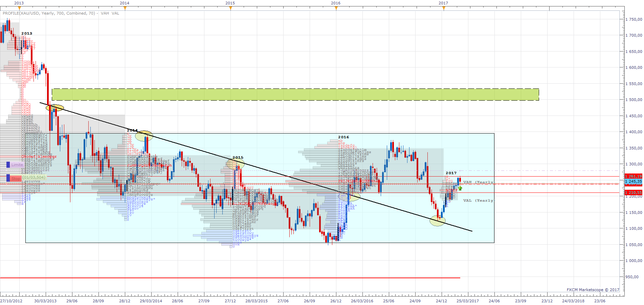Click the 24/03/2018 date axis label
This screenshot has width=644, height=305.
[573, 301]
